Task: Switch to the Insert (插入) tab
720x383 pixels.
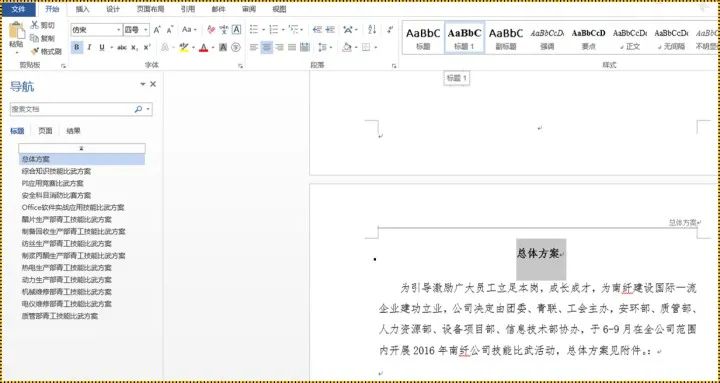Action: click(82, 9)
